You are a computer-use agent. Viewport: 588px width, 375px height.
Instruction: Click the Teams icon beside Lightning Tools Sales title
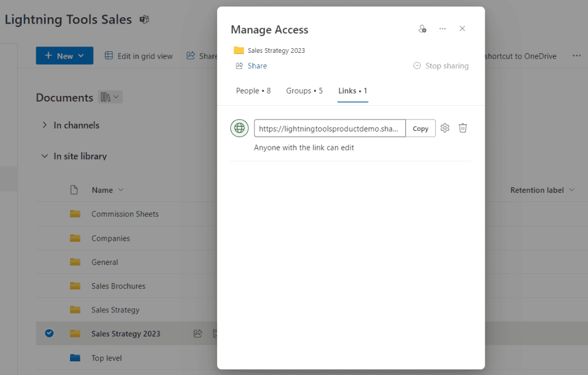point(144,19)
